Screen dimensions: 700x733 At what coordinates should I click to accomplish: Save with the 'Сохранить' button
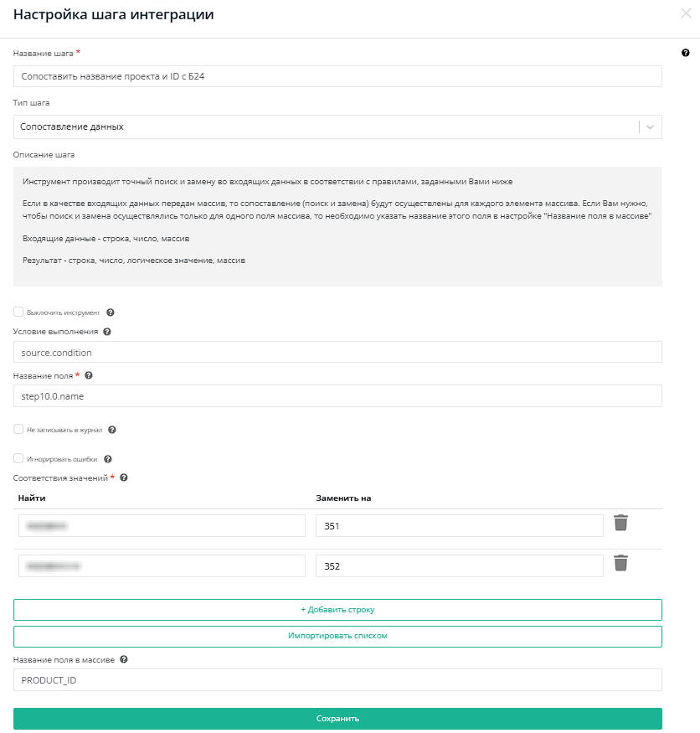pyautogui.click(x=337, y=719)
